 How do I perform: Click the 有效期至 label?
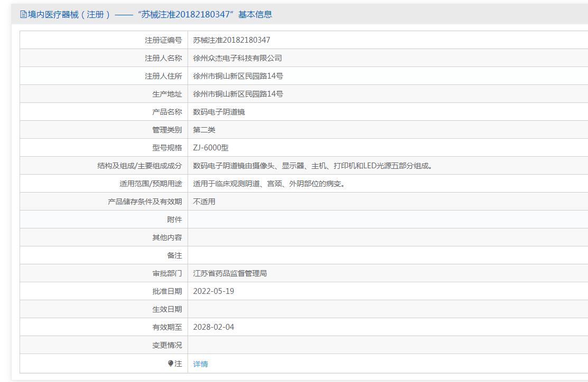tap(167, 327)
